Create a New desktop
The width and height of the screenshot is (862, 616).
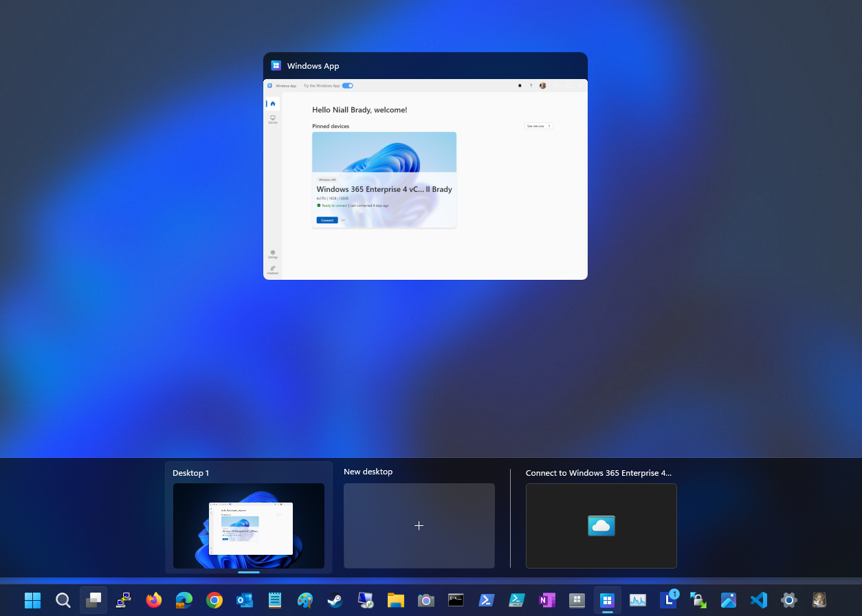419,526
